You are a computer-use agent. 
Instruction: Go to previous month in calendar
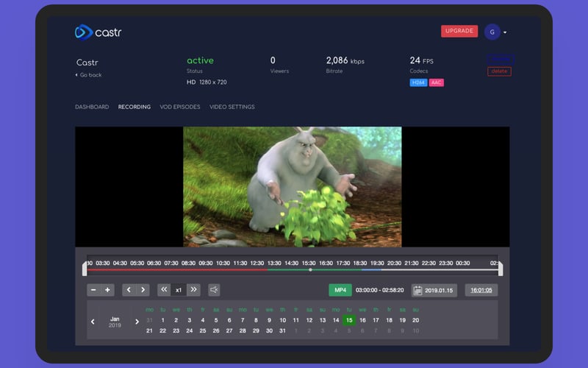click(x=93, y=322)
